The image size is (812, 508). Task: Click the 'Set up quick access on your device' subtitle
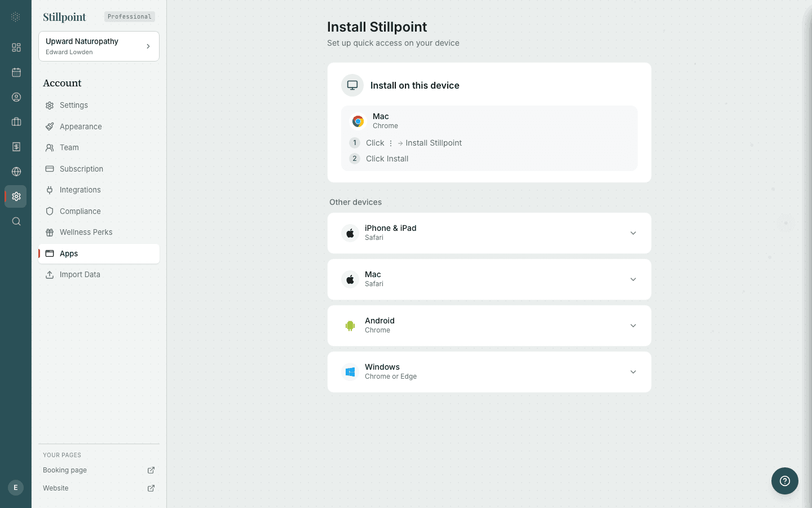[393, 43]
